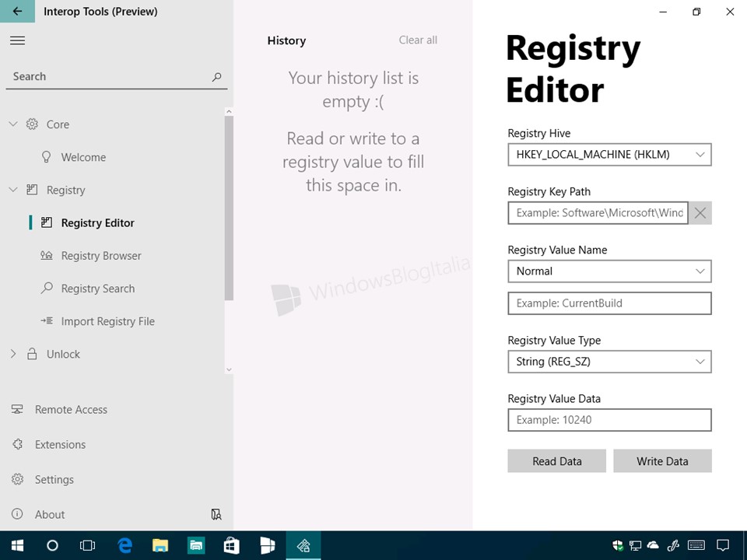Open the touch keyboard tray icon
747x560 pixels.
tap(696, 546)
